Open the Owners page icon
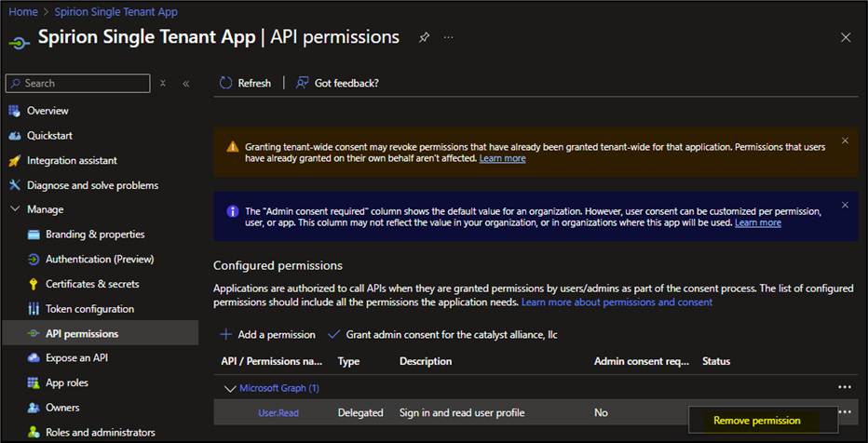The image size is (868, 443). coord(34,408)
